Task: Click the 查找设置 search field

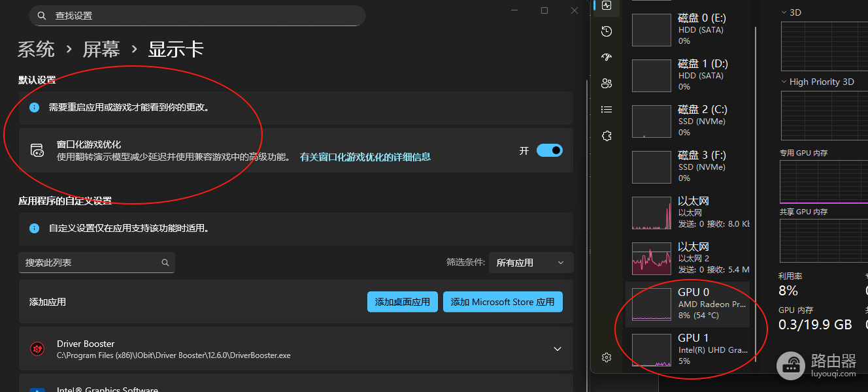Action: point(197,16)
